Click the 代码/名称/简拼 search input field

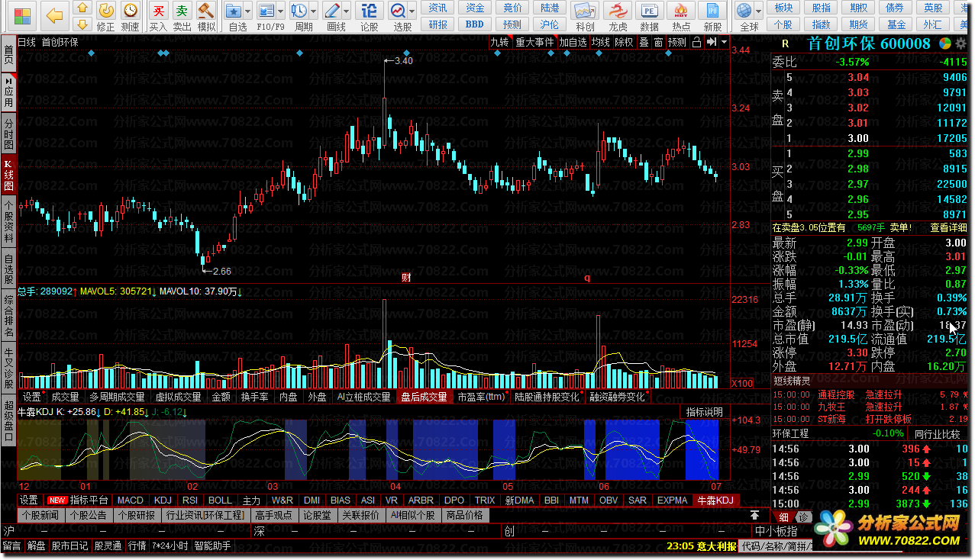pyautogui.click(x=776, y=546)
